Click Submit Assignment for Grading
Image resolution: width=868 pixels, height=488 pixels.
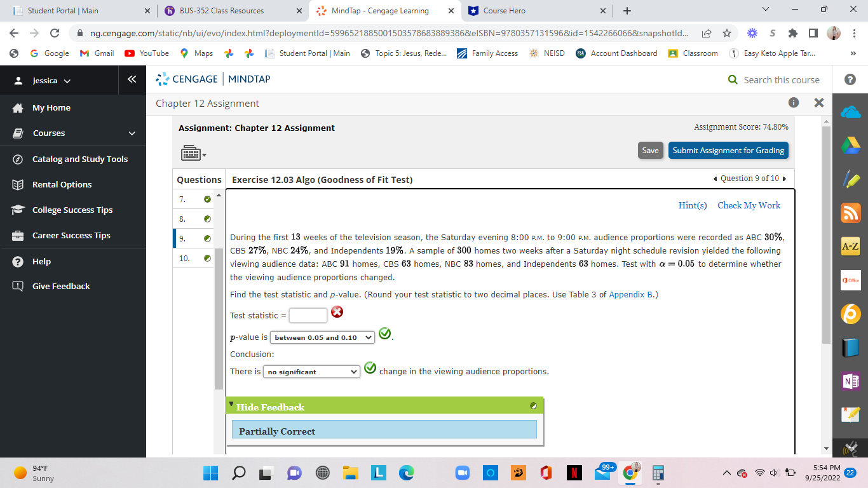click(x=728, y=151)
